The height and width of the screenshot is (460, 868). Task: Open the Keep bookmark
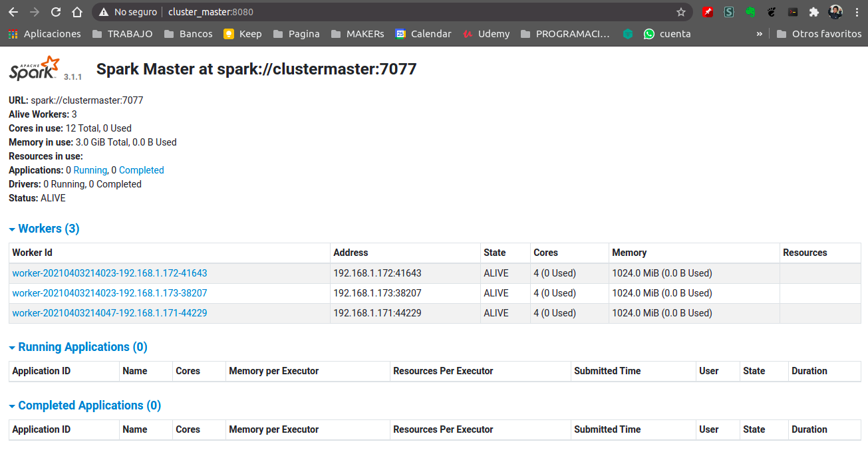point(243,34)
